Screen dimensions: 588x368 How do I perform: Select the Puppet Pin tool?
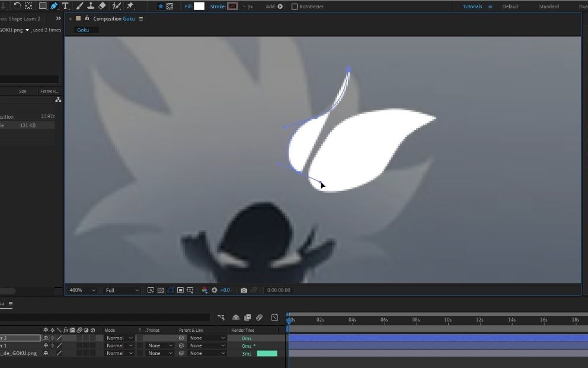[130, 5]
